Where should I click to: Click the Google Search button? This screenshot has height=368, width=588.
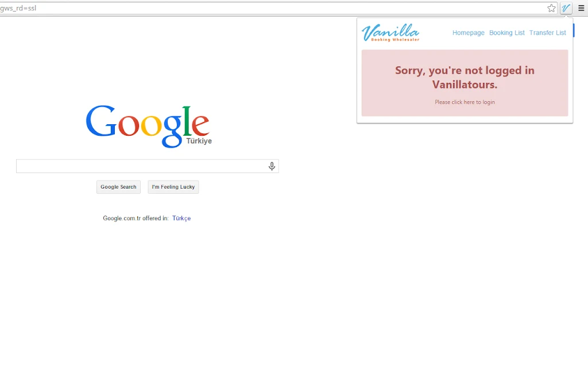point(118,187)
